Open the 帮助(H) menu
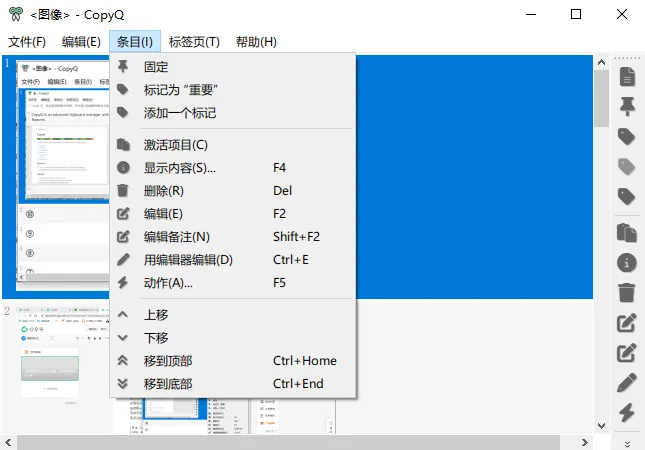 pyautogui.click(x=256, y=42)
